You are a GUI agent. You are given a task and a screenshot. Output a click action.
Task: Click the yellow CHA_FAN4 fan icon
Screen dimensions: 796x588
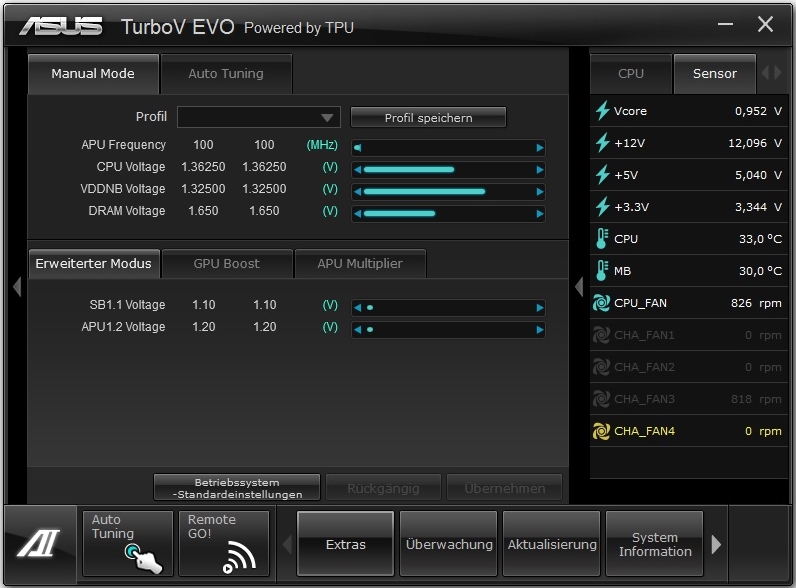click(x=602, y=431)
